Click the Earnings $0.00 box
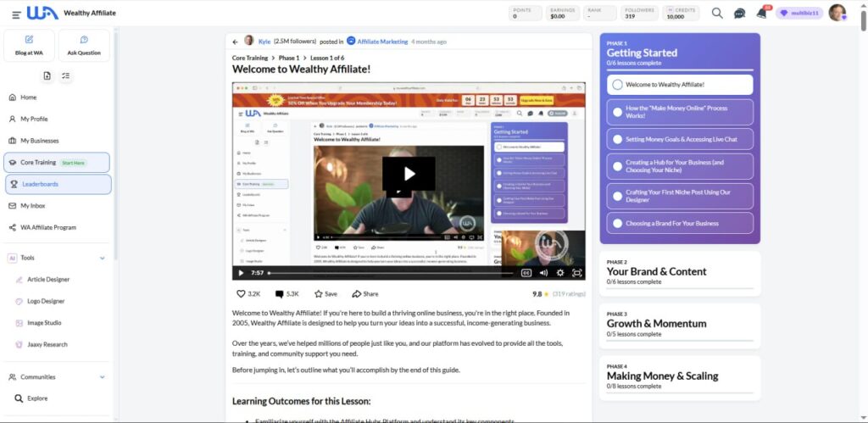The width and height of the screenshot is (868, 423). tap(563, 14)
